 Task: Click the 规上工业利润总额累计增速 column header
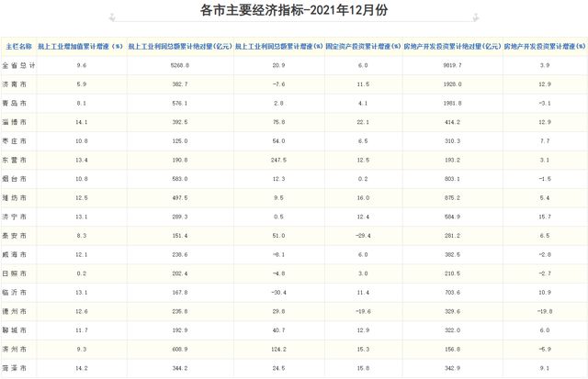click(279, 47)
